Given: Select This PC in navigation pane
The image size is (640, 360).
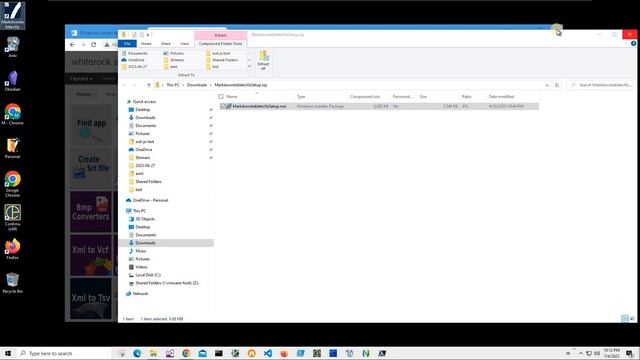Looking at the screenshot, I should pos(139,211).
